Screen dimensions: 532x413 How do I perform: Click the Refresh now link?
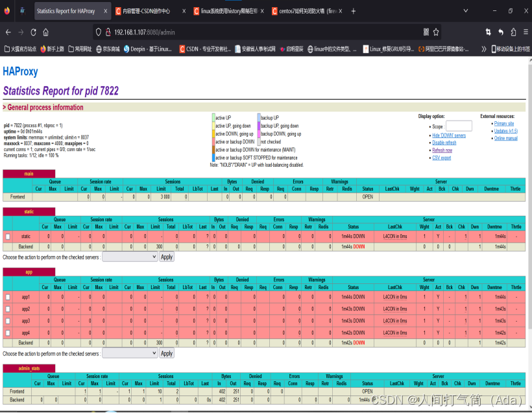click(442, 150)
